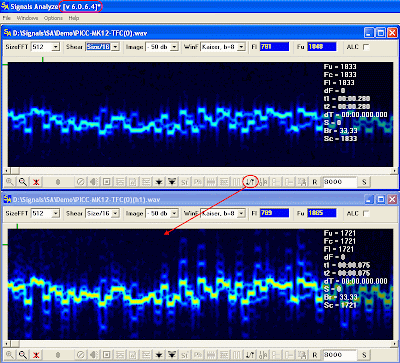This screenshot has height=363, width=400.
Task: Click the R button in upper toolbar
Action: point(315,182)
